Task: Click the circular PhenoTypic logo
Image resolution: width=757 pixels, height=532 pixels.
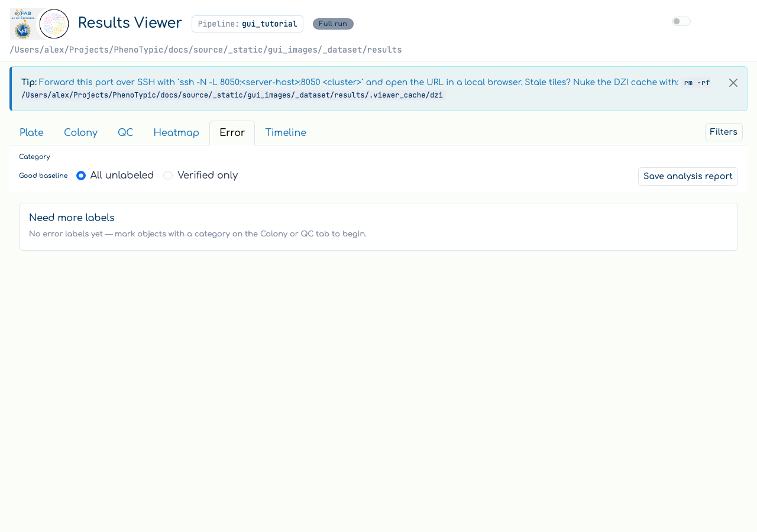Action: coord(54,24)
